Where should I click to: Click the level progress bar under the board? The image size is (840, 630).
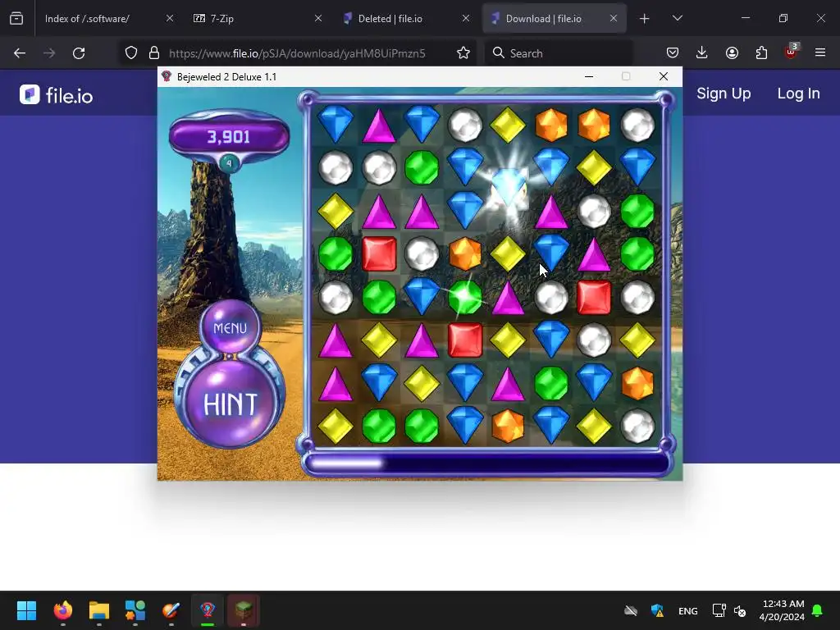pyautogui.click(x=486, y=463)
